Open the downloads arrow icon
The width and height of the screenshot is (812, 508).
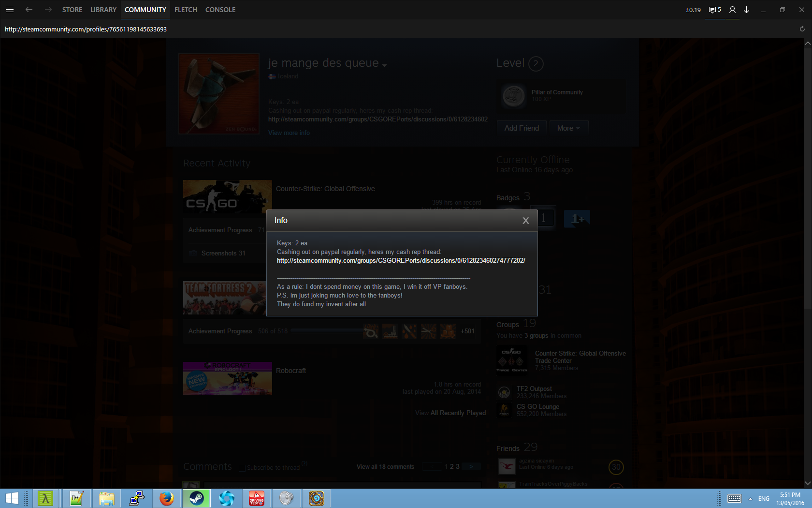point(747,10)
